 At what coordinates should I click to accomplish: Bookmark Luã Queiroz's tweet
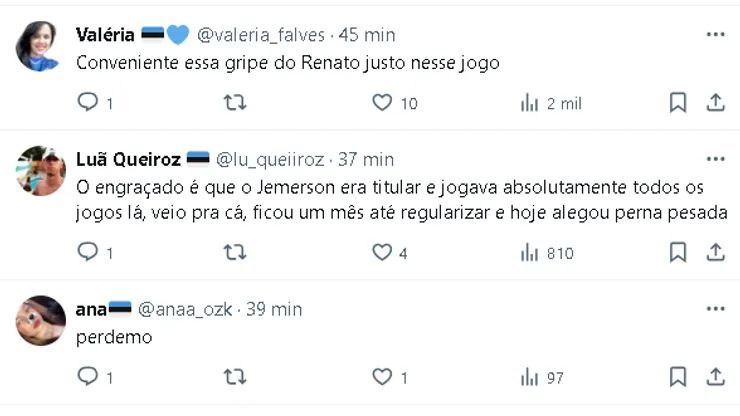click(677, 253)
